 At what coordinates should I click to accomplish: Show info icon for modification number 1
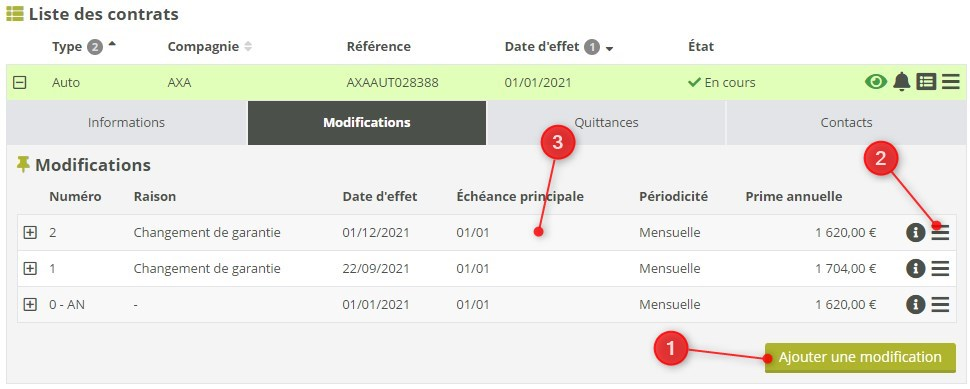pyautogui.click(x=916, y=268)
